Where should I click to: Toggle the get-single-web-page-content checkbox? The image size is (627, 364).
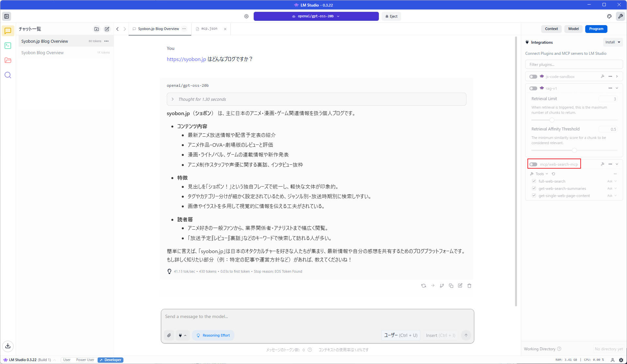pos(534,196)
